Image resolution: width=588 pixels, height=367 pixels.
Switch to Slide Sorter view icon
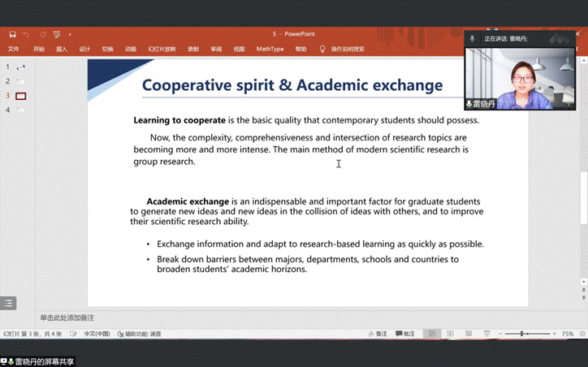pyautogui.click(x=451, y=334)
